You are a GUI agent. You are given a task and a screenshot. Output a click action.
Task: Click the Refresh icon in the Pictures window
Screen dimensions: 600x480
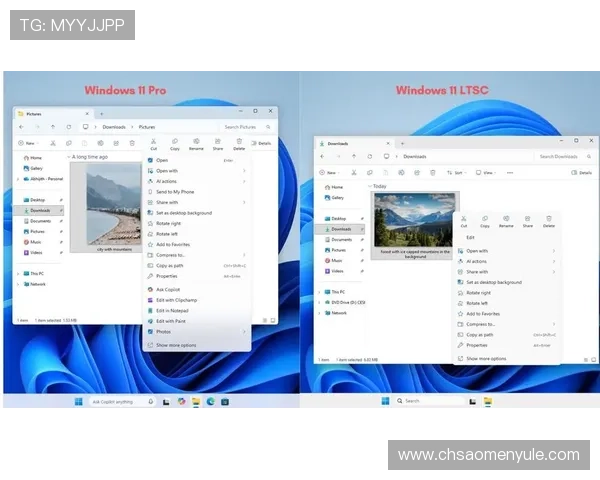pos(68,127)
